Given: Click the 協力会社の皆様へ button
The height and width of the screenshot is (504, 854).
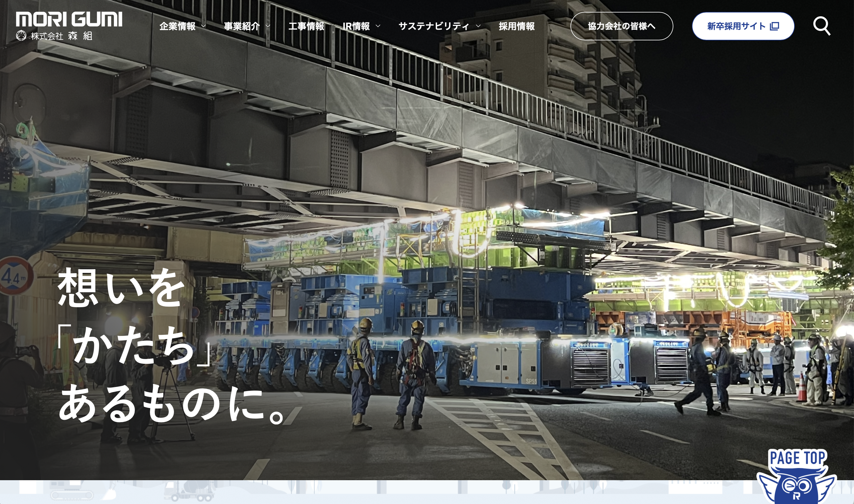Looking at the screenshot, I should (621, 26).
